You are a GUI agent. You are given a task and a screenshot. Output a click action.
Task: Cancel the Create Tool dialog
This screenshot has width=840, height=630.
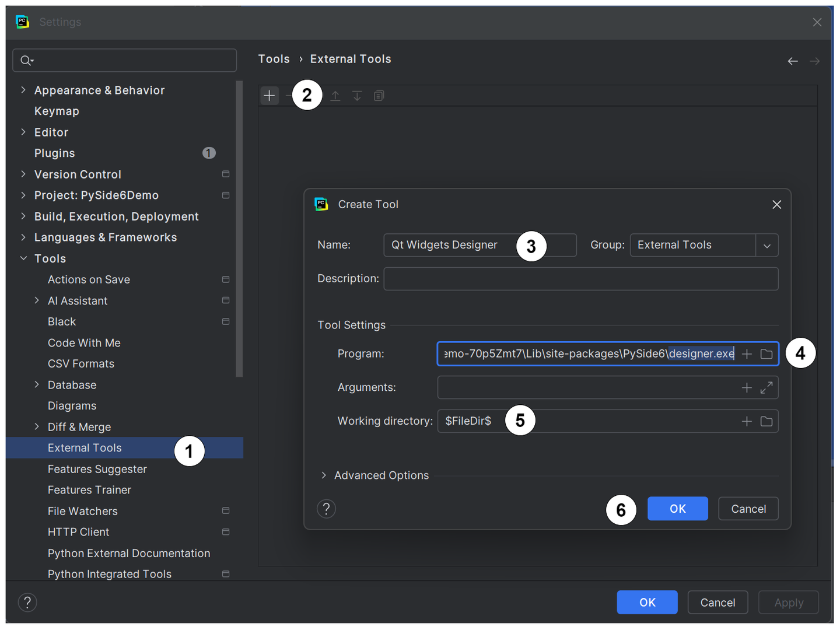click(748, 508)
